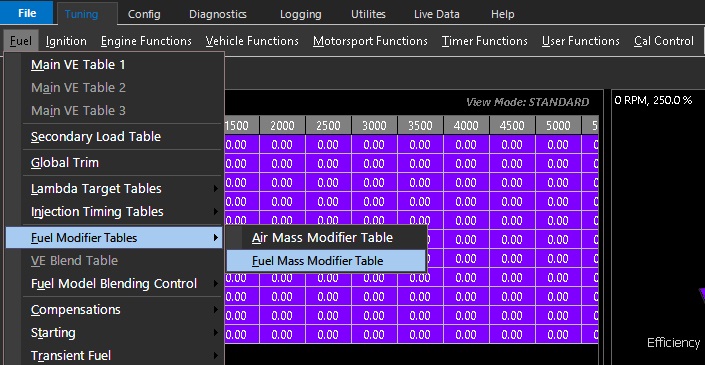Expand Fuel Model Blending Control submenu
Screen dimensions: 705x365
pyautogui.click(x=115, y=284)
